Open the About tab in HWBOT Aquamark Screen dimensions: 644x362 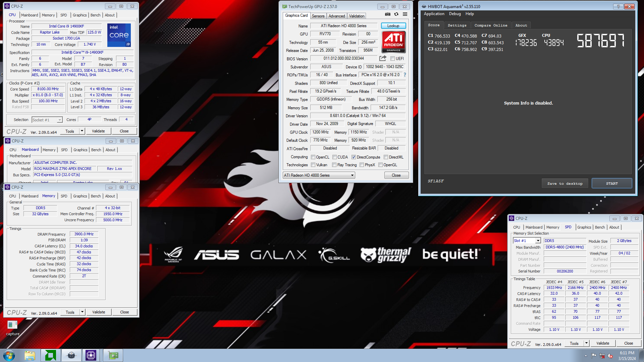pos(521,25)
